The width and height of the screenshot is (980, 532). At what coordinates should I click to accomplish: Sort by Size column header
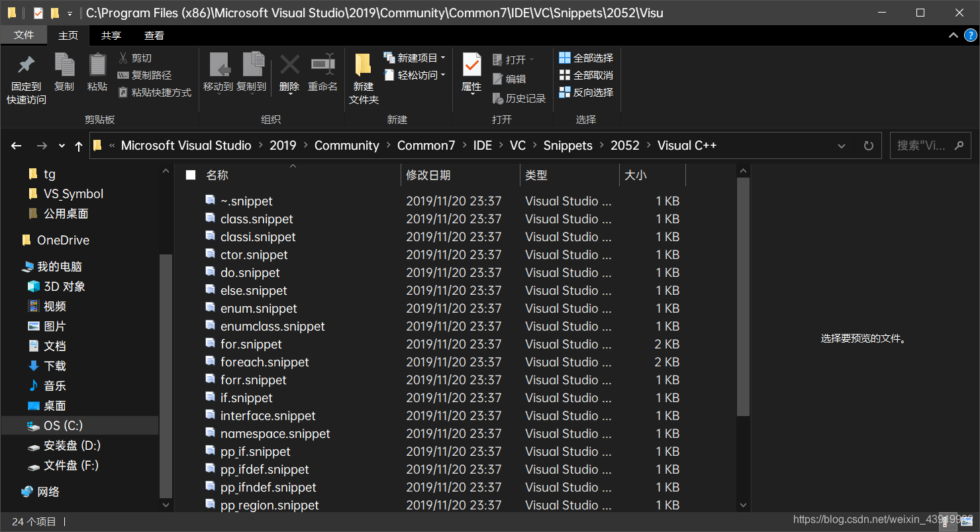click(652, 175)
